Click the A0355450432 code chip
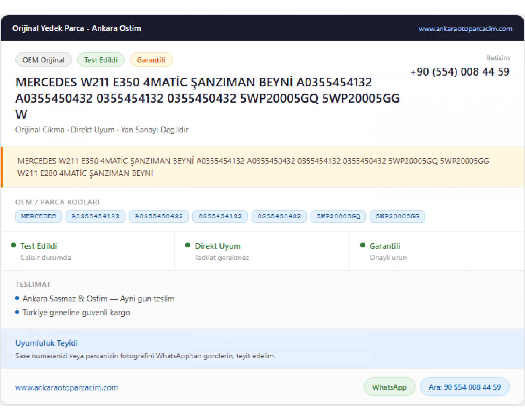Screen dimensions: 525x420 pos(159,216)
